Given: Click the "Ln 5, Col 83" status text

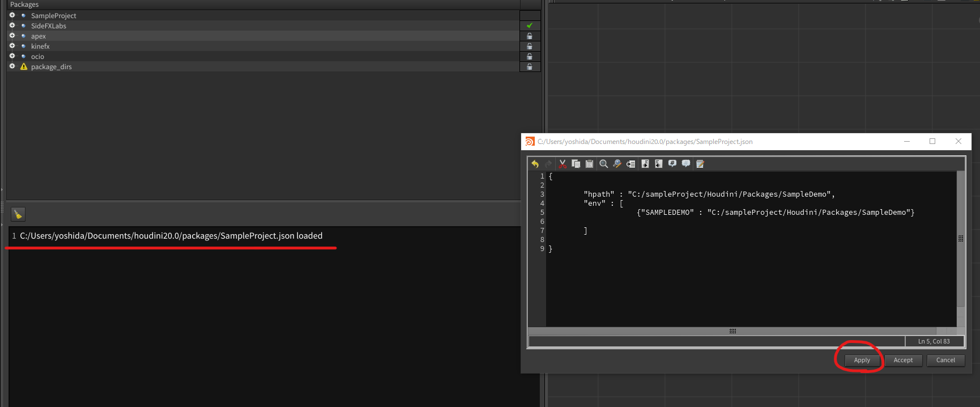Looking at the screenshot, I should tap(934, 341).
